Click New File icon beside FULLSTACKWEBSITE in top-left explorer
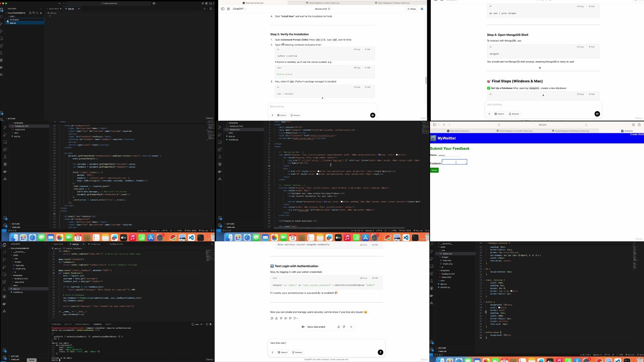 coord(30,13)
